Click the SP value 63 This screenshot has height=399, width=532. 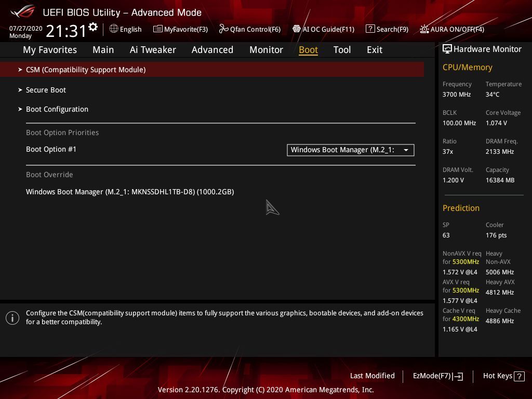tap(446, 235)
